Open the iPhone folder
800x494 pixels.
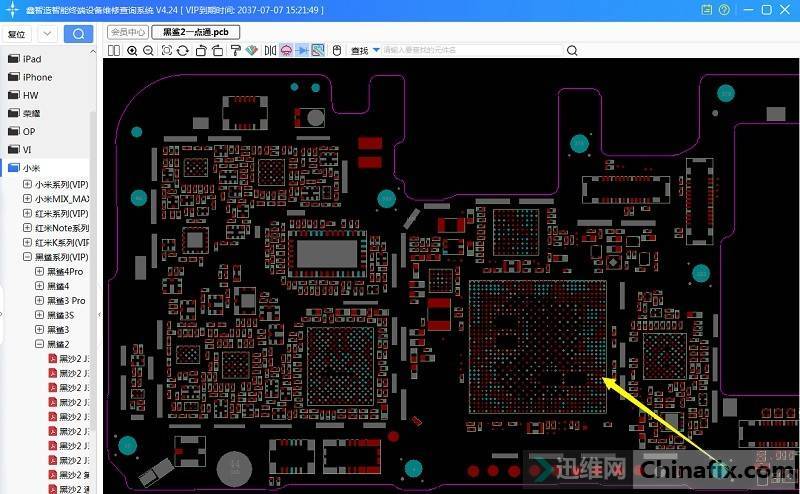pyautogui.click(x=37, y=77)
